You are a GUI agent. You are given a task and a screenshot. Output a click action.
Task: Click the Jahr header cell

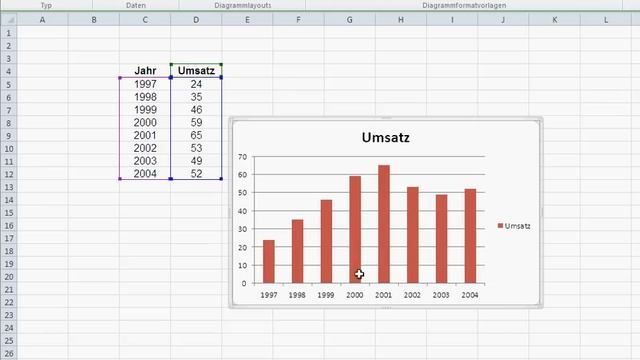[x=145, y=71]
